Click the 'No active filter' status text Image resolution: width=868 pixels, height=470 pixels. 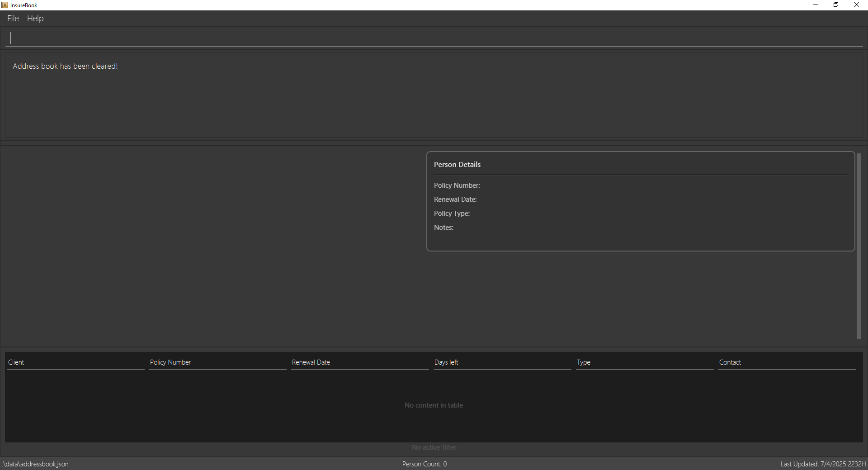click(434, 447)
